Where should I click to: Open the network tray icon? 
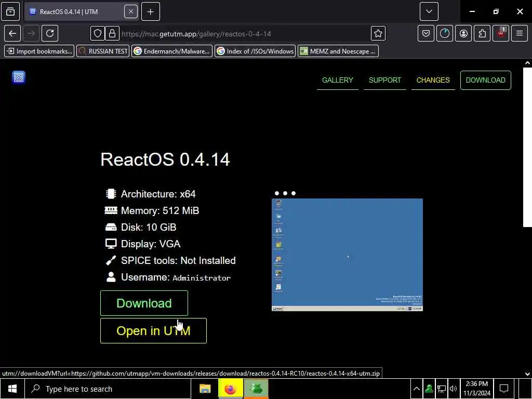pyautogui.click(x=442, y=389)
